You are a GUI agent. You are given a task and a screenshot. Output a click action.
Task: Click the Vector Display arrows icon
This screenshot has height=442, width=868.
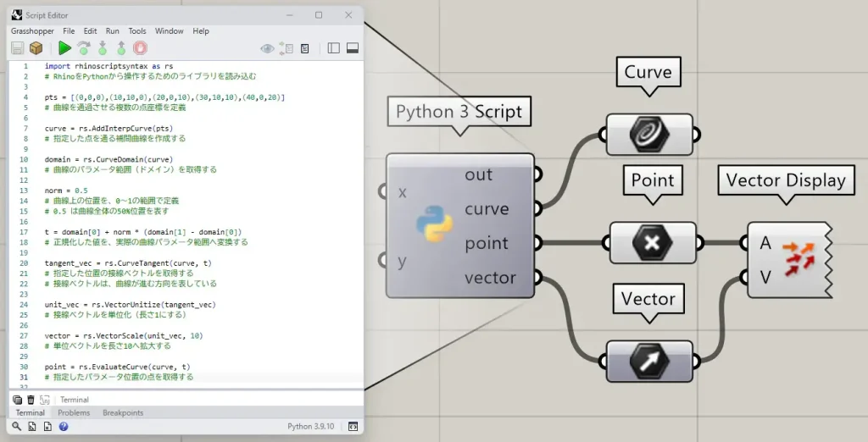click(x=798, y=259)
